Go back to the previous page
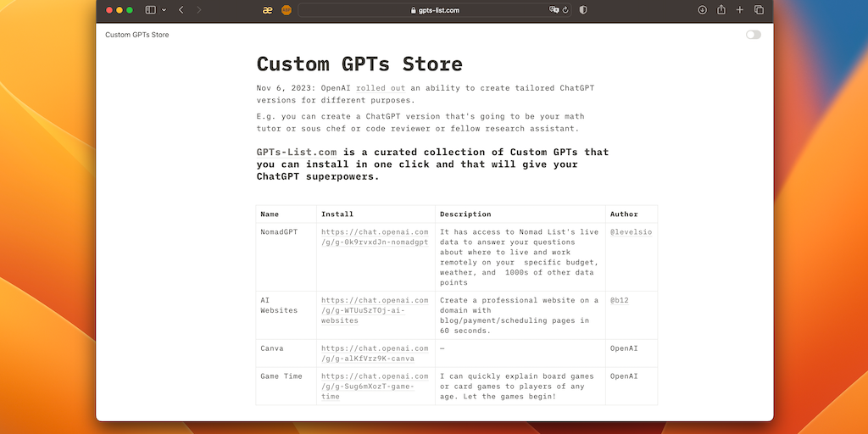The image size is (868, 434). pos(181,10)
